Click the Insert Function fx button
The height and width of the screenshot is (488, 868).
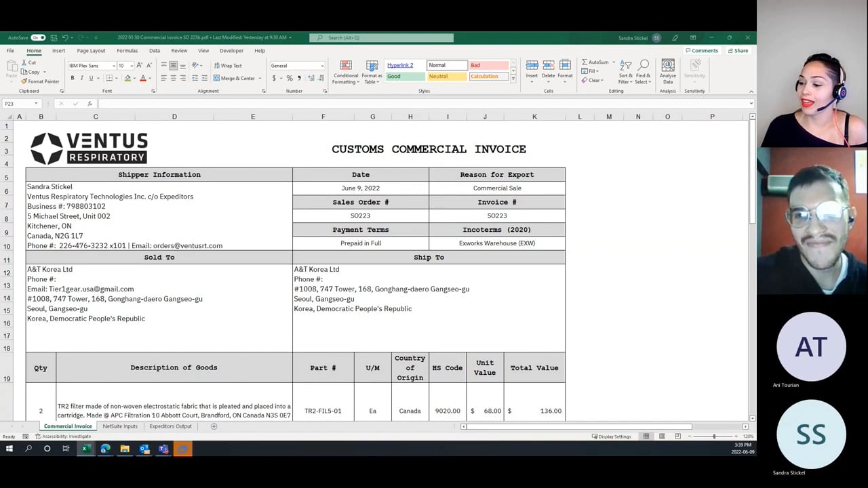[x=90, y=104]
